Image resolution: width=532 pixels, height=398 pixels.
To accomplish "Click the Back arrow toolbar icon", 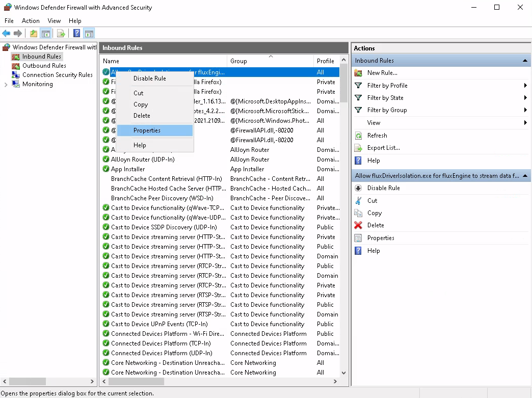I will click(6, 33).
